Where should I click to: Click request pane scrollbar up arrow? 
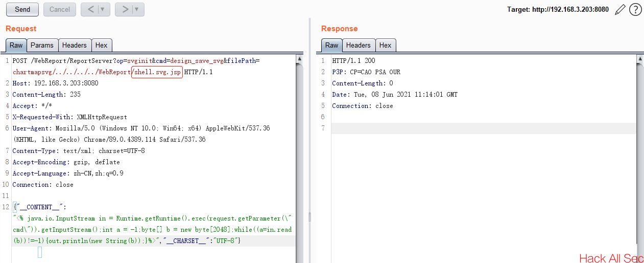click(300, 59)
